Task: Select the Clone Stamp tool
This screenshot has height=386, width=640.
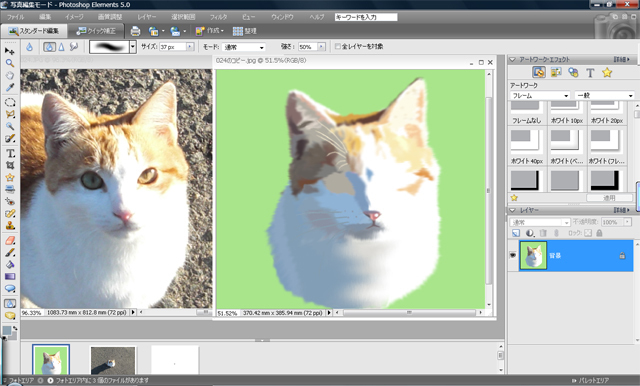Action: 10,225
